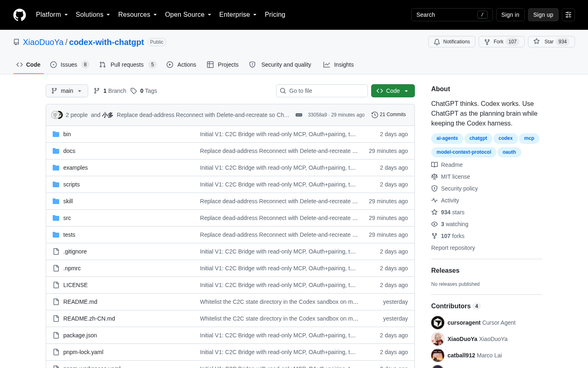Viewport: 588px width, 368px height.
Task: Switch to the Insights tab
Action: point(339,65)
